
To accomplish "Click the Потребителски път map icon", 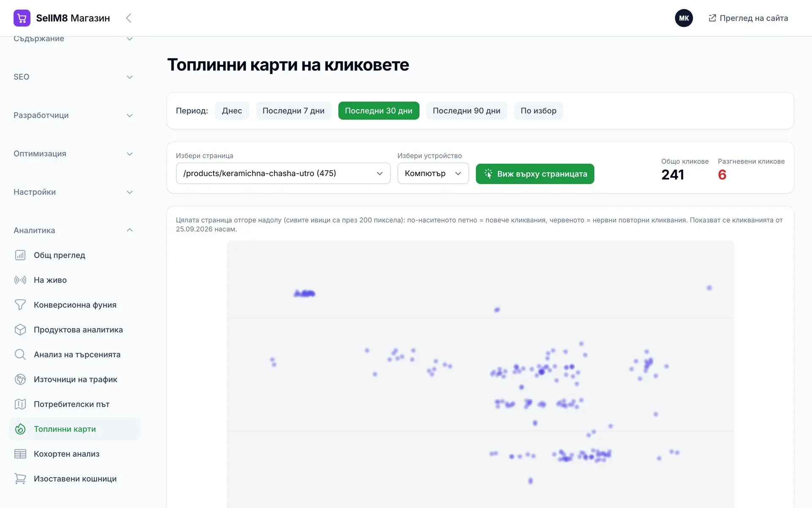I will (x=20, y=404).
